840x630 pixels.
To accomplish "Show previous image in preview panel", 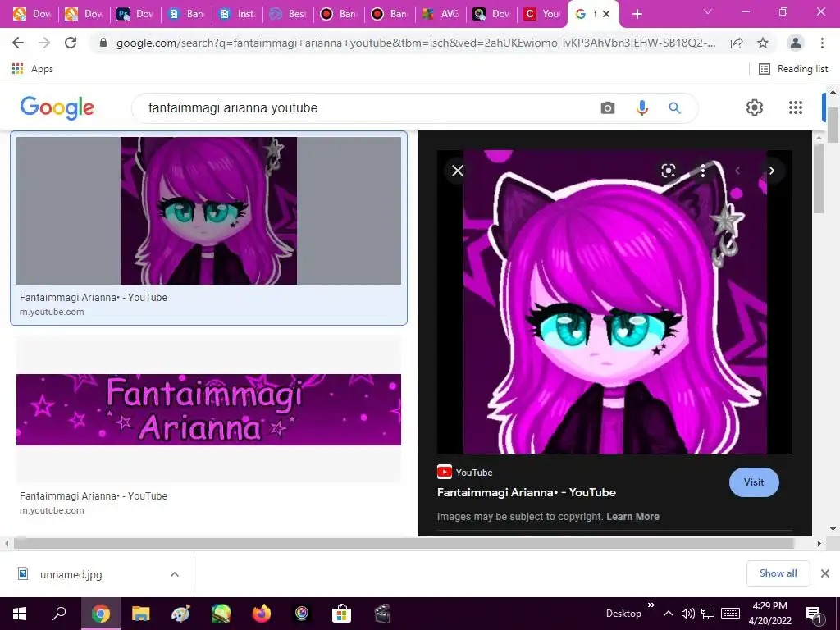I will tap(737, 171).
